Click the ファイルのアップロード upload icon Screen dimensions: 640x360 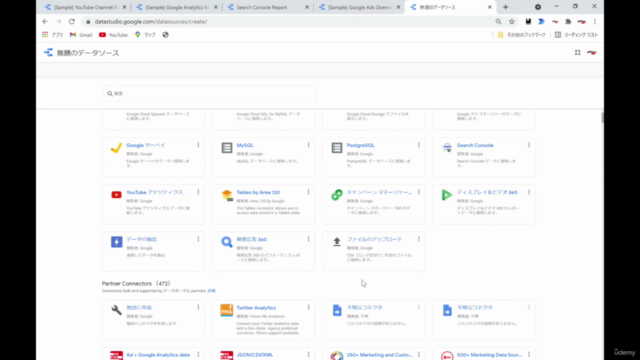pos(337,242)
